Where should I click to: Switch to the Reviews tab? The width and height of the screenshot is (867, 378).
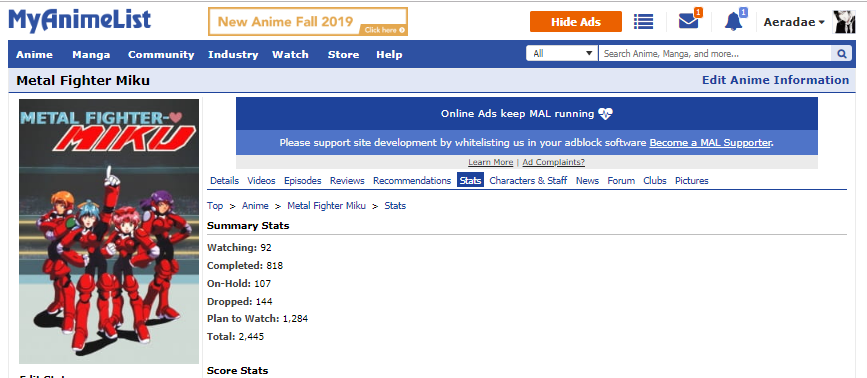tap(347, 181)
